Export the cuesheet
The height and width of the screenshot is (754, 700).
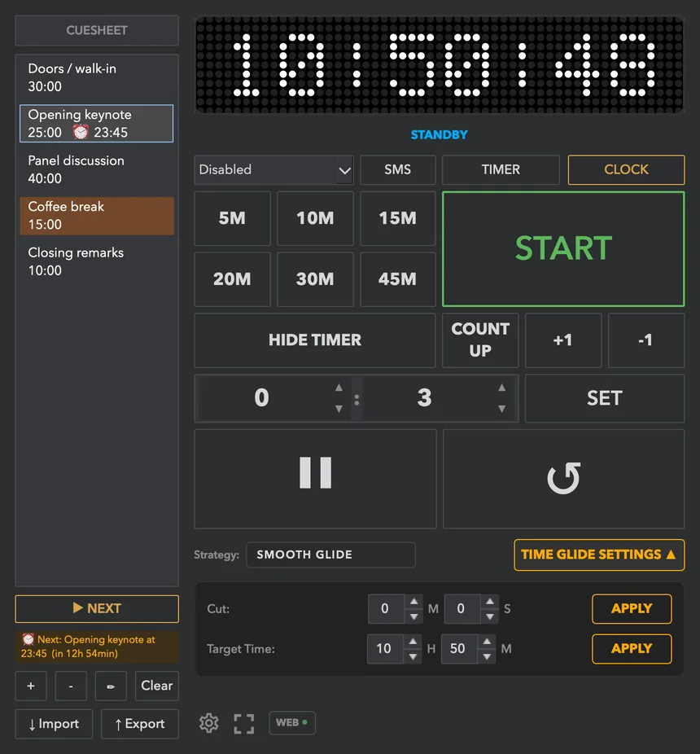click(140, 724)
